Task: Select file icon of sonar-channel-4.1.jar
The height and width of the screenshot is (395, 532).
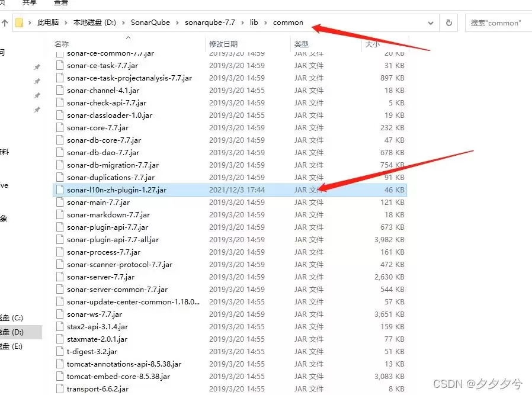Action: (x=60, y=90)
